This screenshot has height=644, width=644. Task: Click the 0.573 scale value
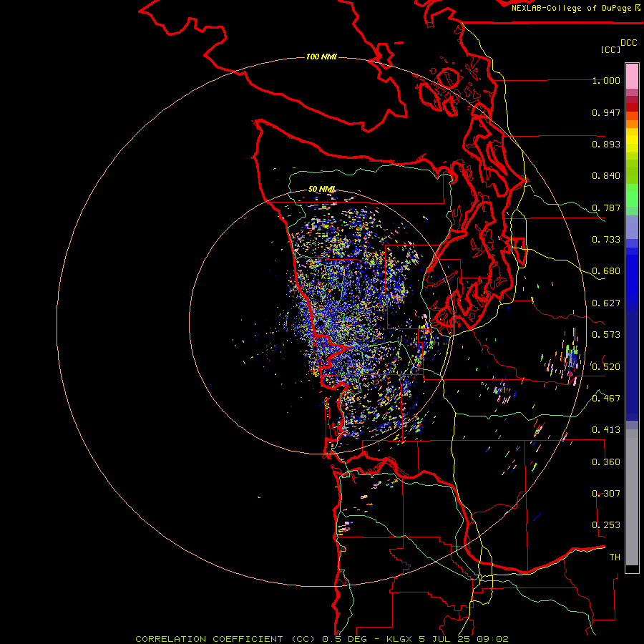pyautogui.click(x=606, y=335)
